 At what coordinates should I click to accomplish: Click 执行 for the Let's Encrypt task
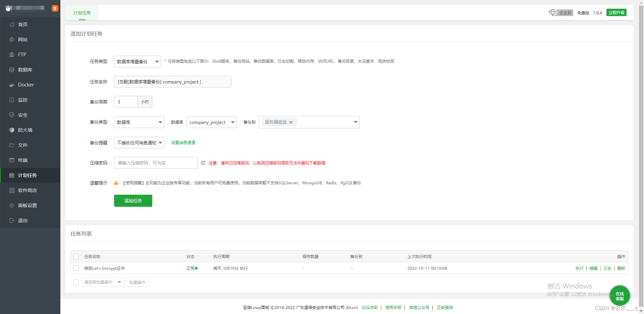pyautogui.click(x=579, y=268)
